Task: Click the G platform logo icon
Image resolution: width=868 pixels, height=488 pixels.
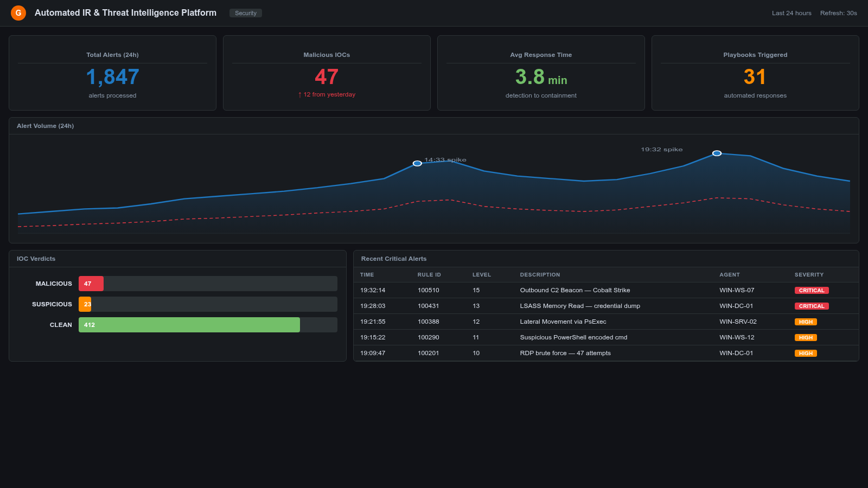Action: coord(18,12)
